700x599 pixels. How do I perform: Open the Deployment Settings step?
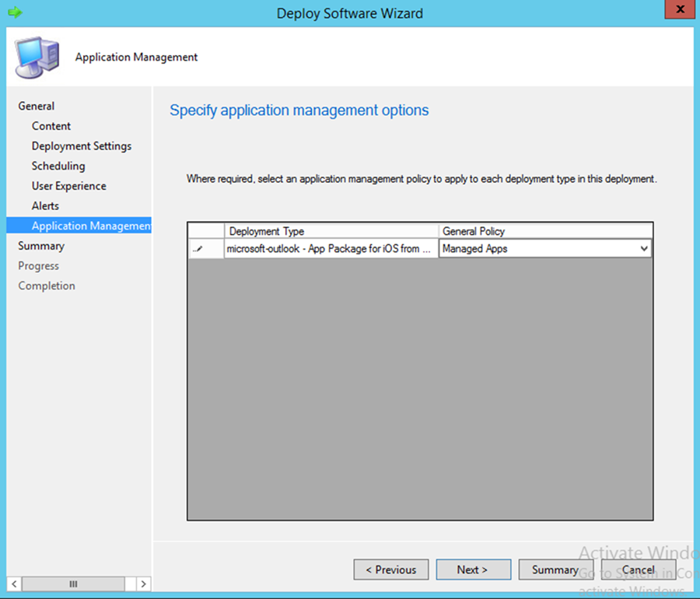tap(82, 146)
